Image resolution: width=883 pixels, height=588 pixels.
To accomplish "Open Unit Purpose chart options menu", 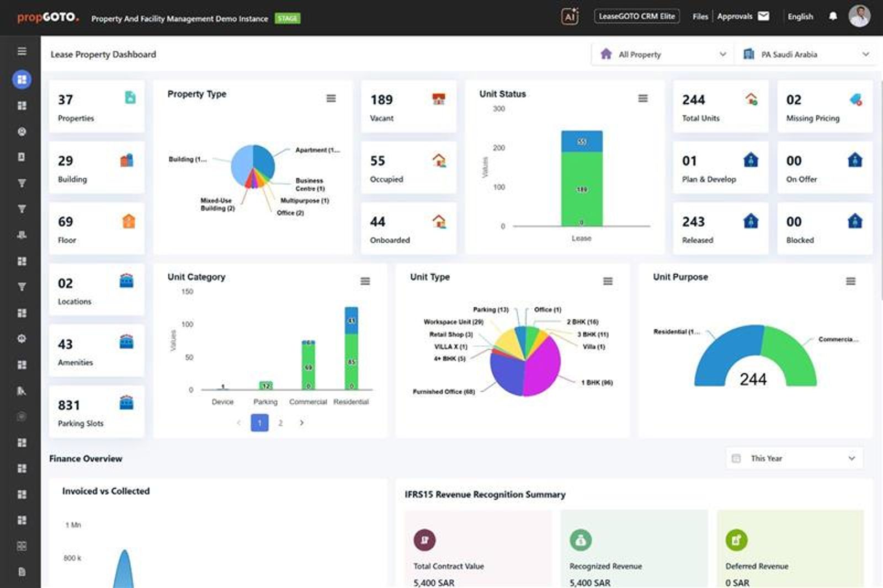I will [850, 281].
